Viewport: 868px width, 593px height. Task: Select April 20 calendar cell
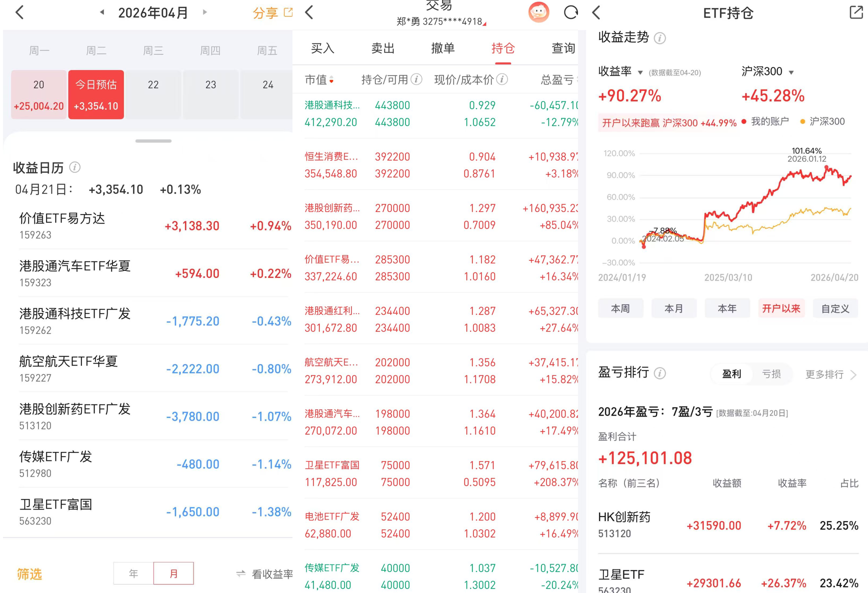pos(39,94)
